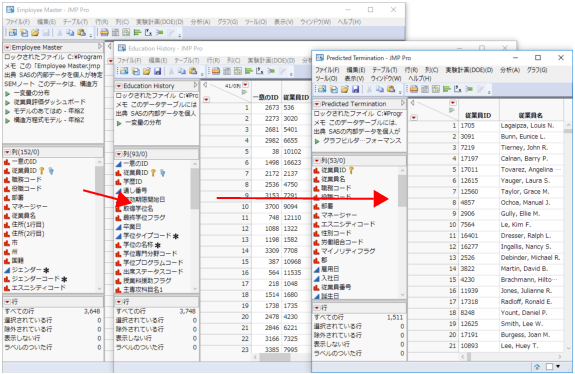This screenshot has width=575, height=374.
Task: Open ファイル(F) menu in Predicted Termination window
Action: pyautogui.click(x=327, y=70)
